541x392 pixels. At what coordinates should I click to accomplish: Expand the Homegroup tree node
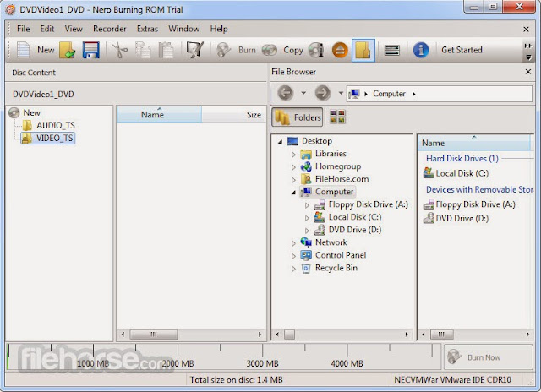coord(293,167)
